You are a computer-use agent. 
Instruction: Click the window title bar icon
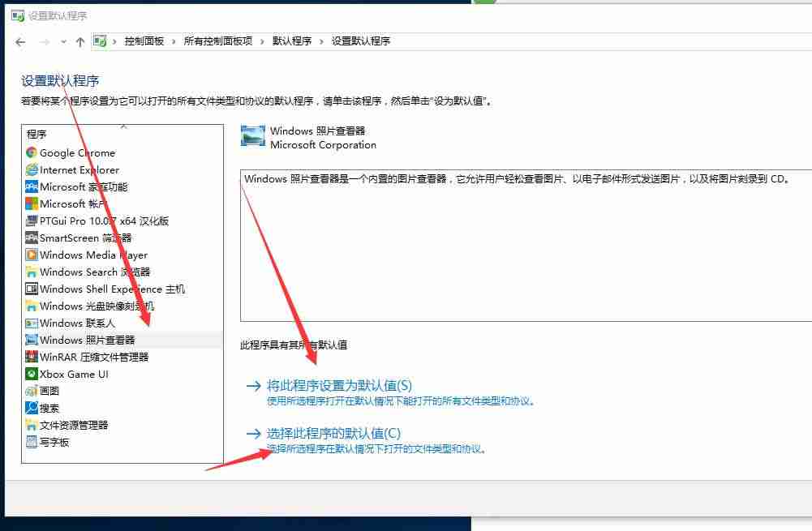coord(18,15)
